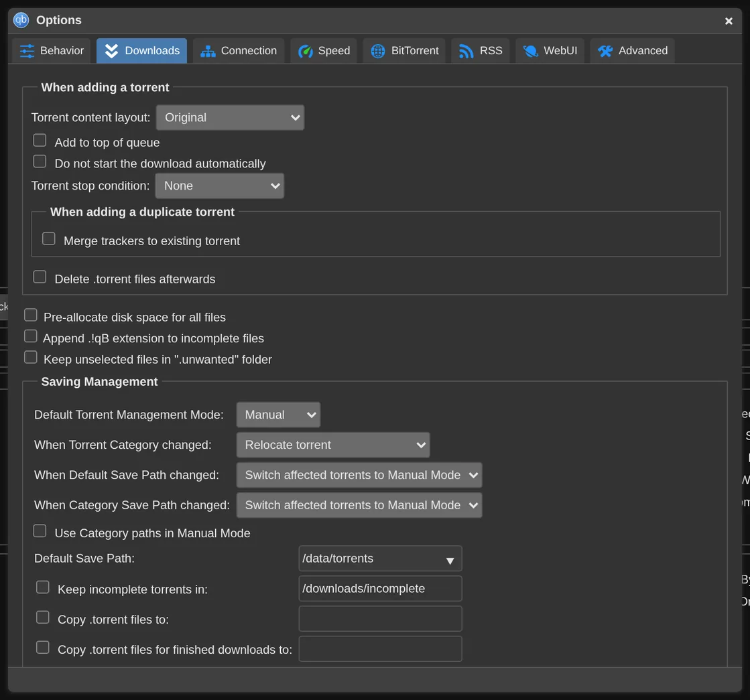Click finished downloads .torrent copy path field

coord(380,649)
